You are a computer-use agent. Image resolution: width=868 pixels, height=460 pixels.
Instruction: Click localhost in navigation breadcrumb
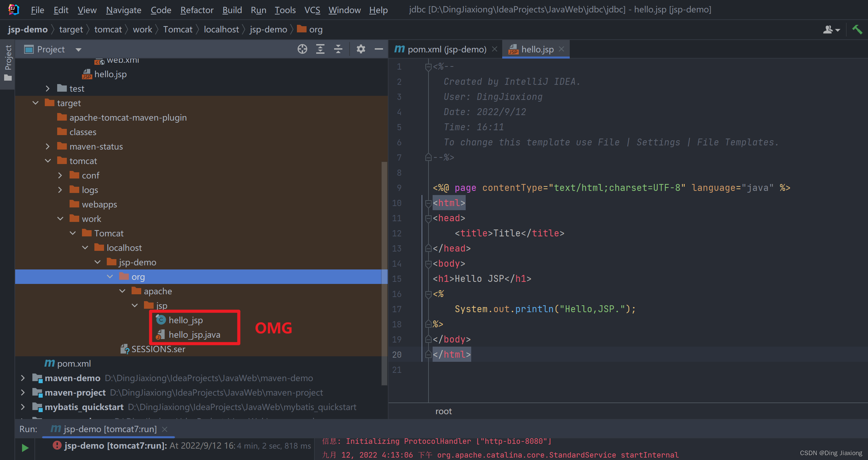coord(221,30)
